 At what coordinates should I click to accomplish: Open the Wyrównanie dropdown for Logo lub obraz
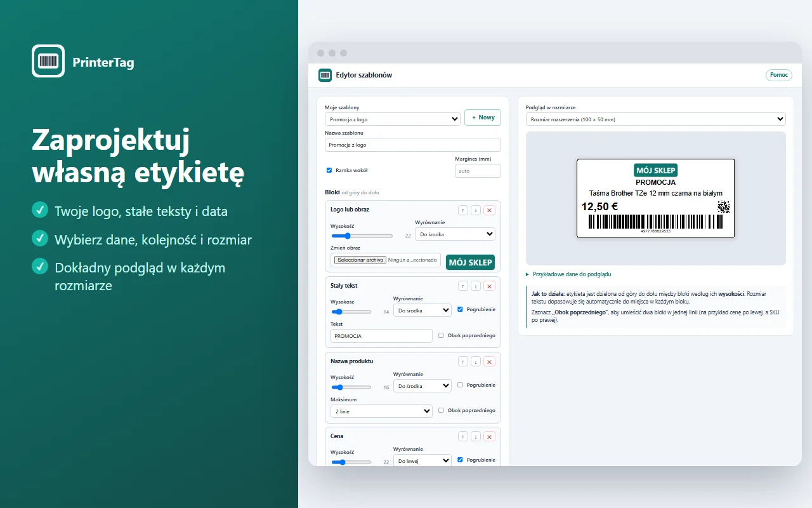(x=455, y=234)
